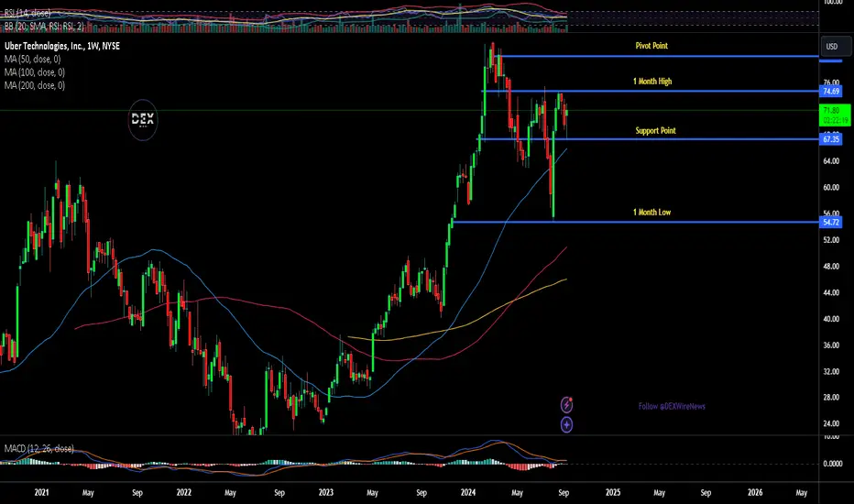Click the 24.00 price axis value
Image resolution: width=854 pixels, height=504 pixels.
[x=831, y=423]
